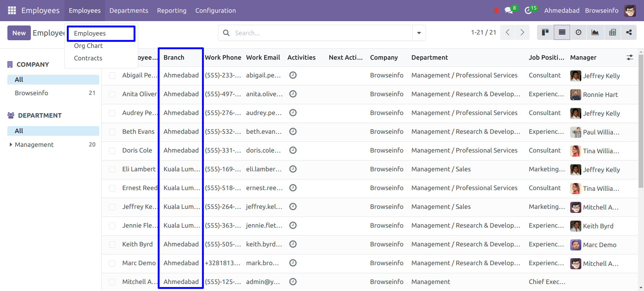
Task: Open the Reporting menu
Action: 171,10
